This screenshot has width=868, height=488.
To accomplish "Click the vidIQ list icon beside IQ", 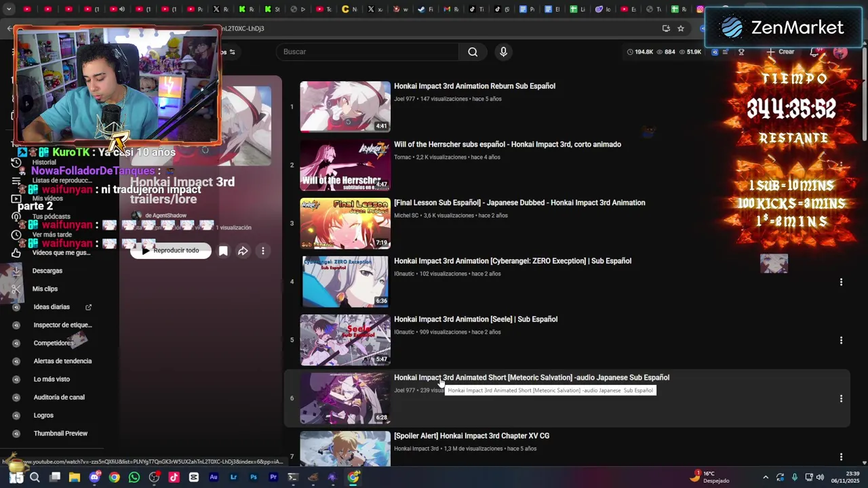I will [x=726, y=52].
